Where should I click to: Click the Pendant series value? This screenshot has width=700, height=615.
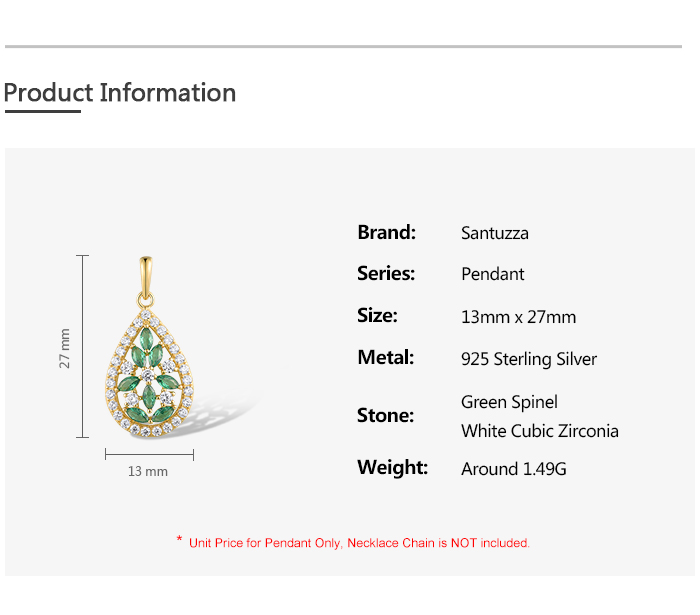click(x=493, y=275)
